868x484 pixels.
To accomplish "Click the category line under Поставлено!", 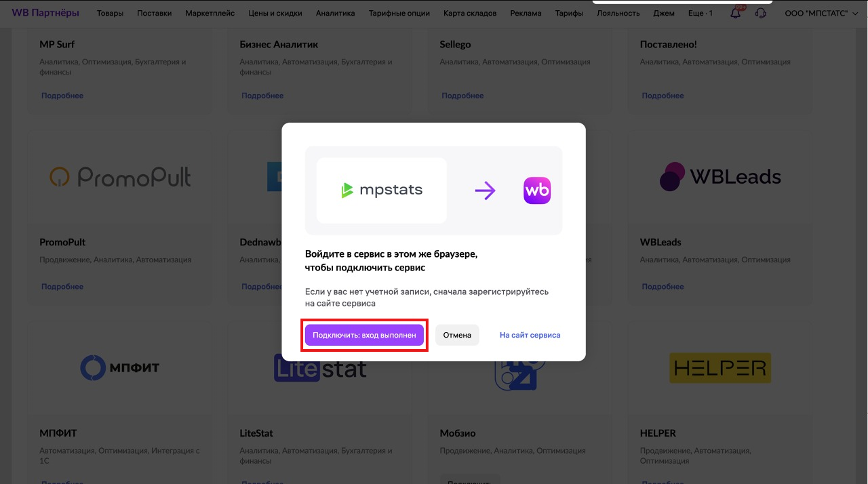I will tap(715, 62).
